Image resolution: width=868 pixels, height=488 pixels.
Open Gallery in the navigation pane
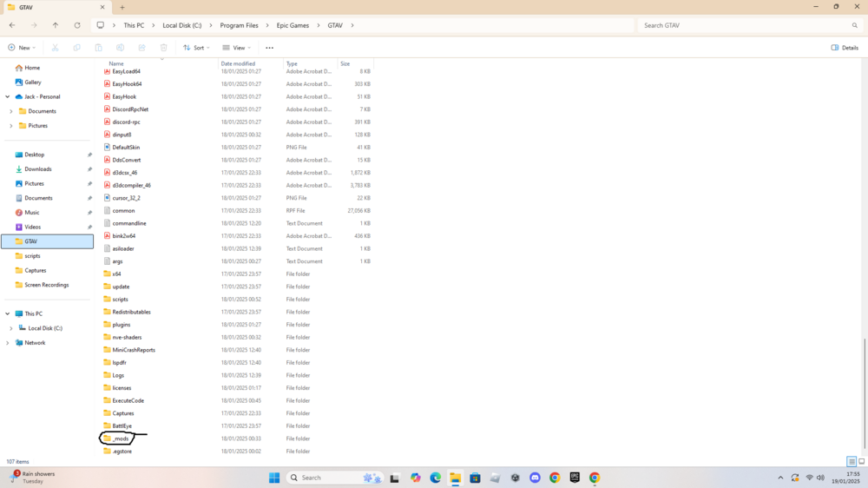(33, 82)
